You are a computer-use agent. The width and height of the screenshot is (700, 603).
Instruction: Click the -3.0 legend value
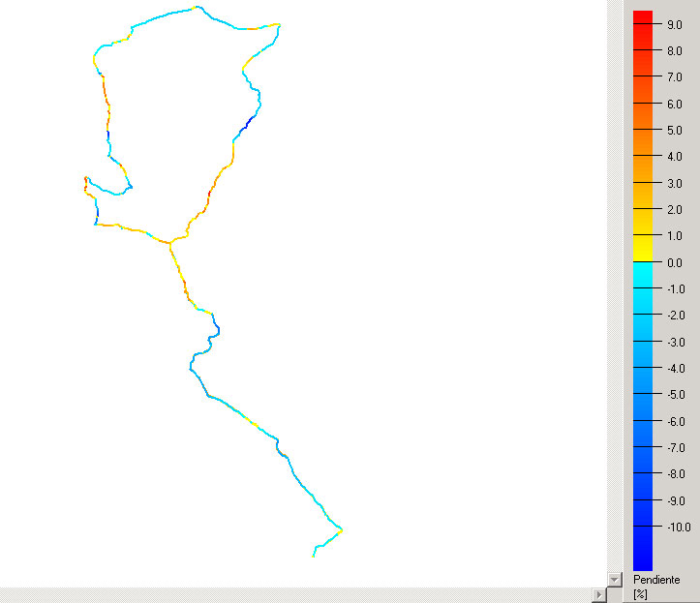click(x=676, y=343)
